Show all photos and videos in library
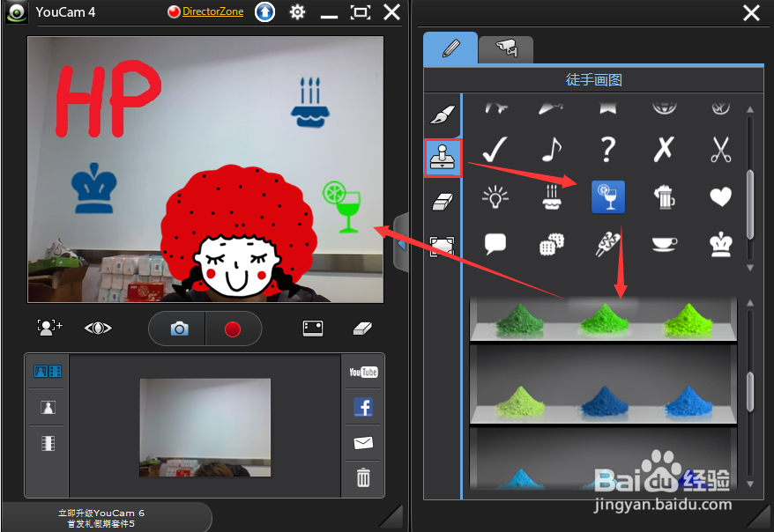The image size is (774, 532). pyautogui.click(x=48, y=372)
